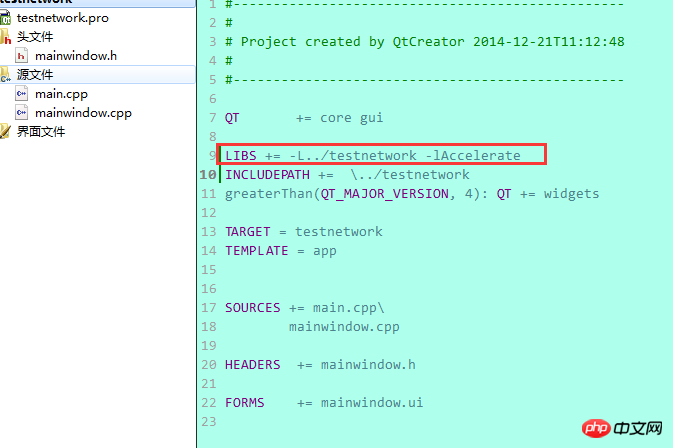Click the headers folder icon next to 头文件
Screen dimensions: 673x448
6,37
